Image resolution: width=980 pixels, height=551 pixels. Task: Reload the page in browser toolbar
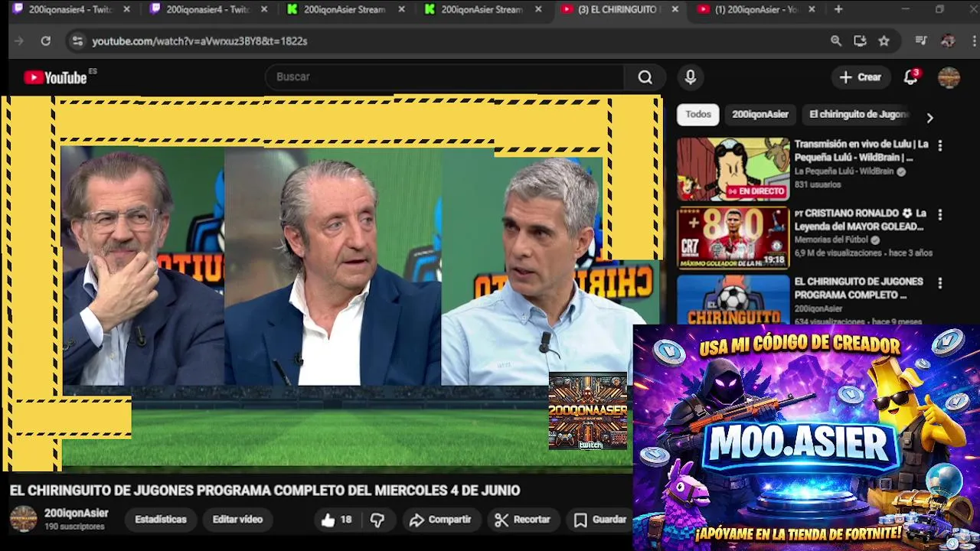[x=46, y=41]
